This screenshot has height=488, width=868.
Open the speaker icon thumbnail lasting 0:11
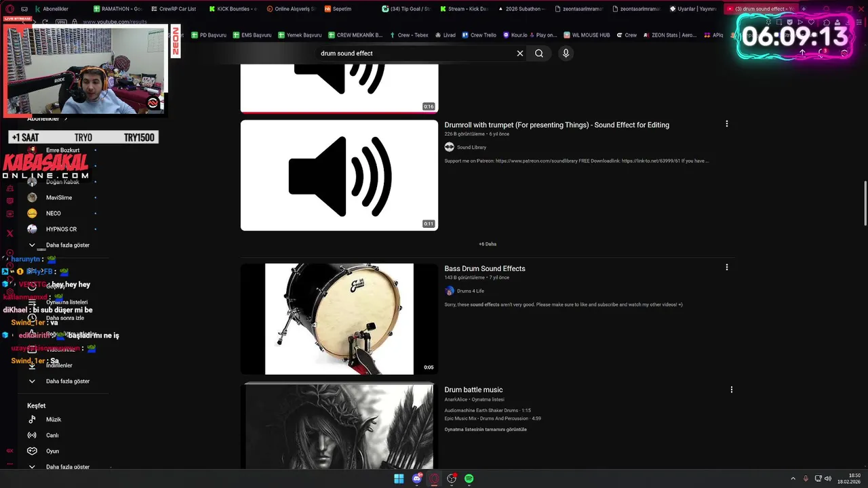tap(339, 175)
